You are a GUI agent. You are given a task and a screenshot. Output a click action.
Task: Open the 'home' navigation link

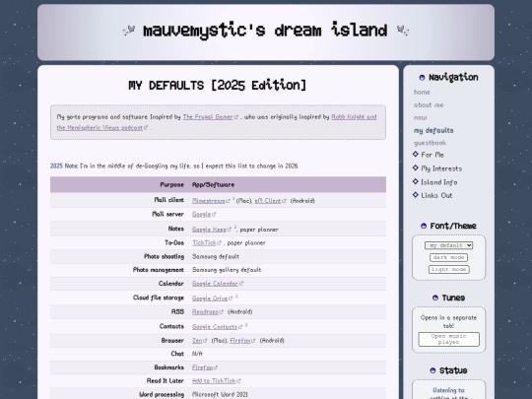pos(422,92)
